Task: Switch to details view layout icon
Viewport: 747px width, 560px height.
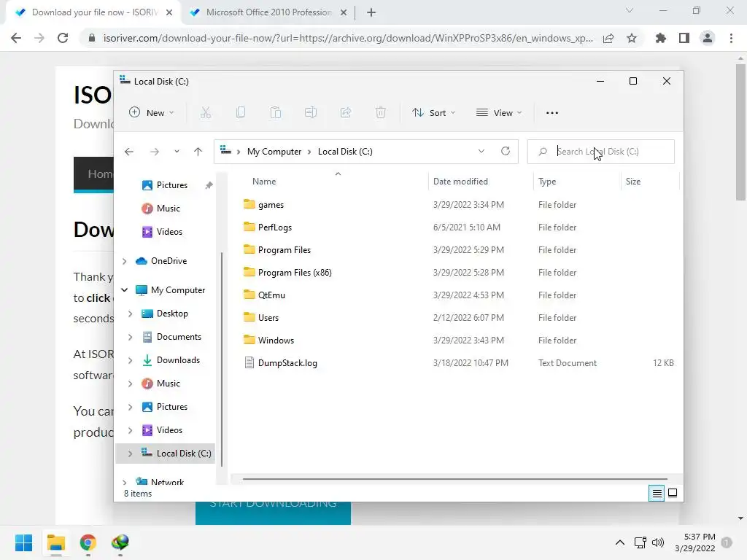Action: 657,494
